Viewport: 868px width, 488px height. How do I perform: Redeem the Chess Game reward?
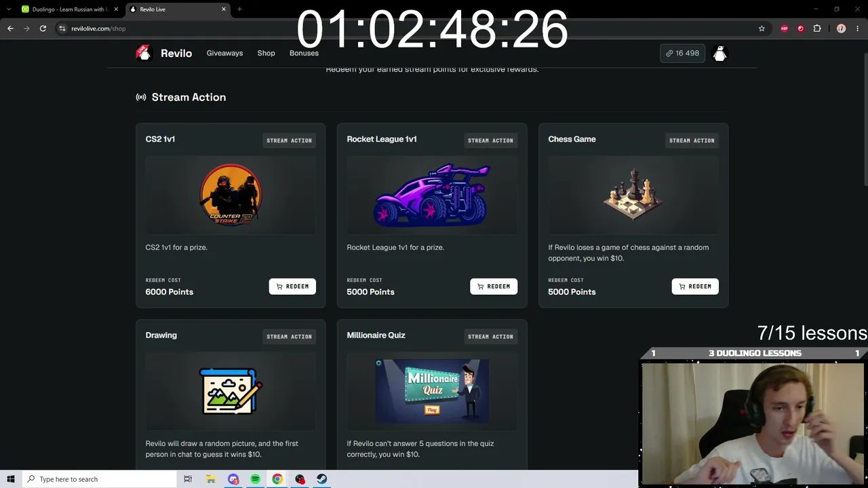pyautogui.click(x=695, y=287)
